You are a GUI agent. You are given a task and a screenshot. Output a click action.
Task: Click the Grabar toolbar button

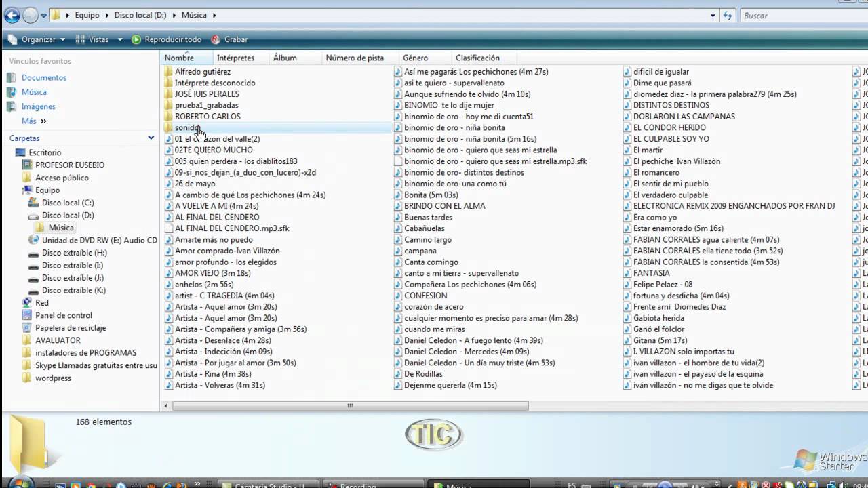(x=229, y=39)
